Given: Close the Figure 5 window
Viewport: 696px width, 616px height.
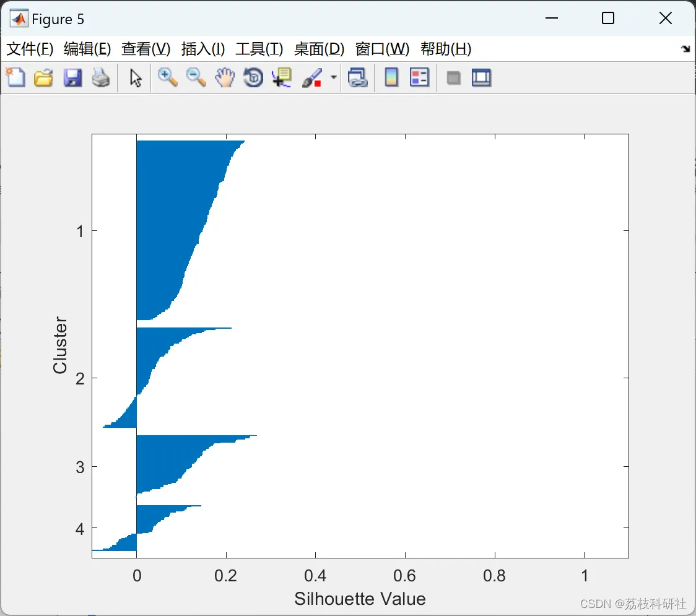Looking at the screenshot, I should click(666, 18).
